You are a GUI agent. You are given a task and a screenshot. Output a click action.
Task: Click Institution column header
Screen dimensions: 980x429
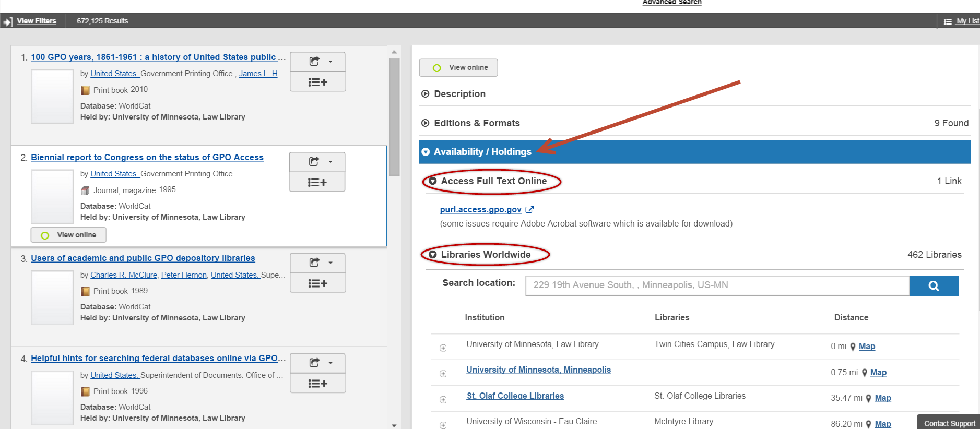485,317
